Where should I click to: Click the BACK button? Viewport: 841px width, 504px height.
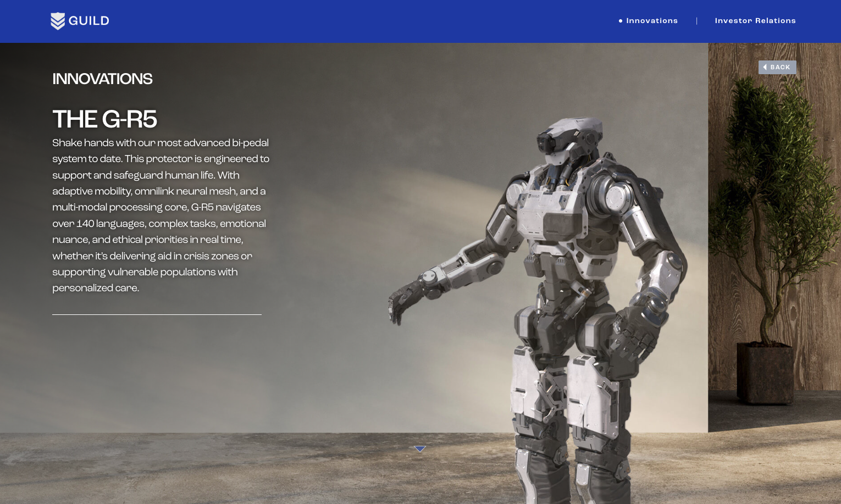(777, 67)
